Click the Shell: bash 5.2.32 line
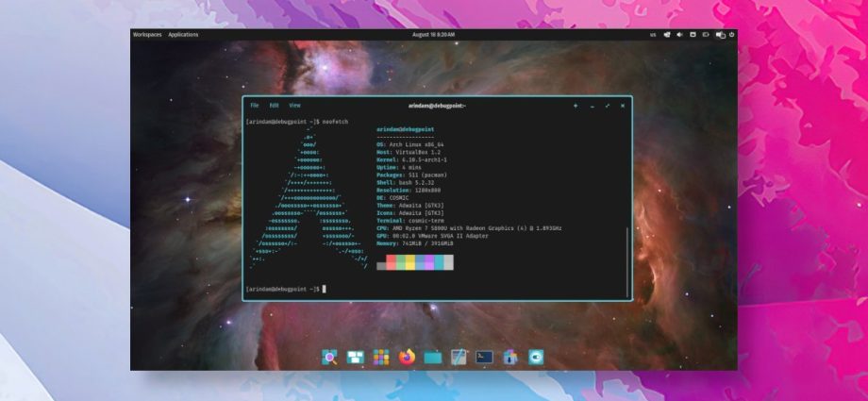Screen dimensions: 868x401 (x=405, y=182)
